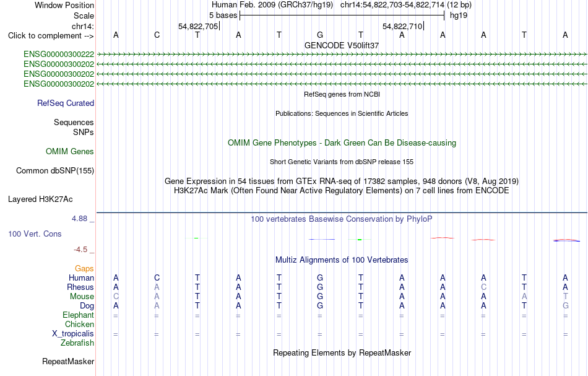Viewport: 588px width, 376px height.
Task: Click the base G in the ruler sequence
Action: (x=320, y=35)
